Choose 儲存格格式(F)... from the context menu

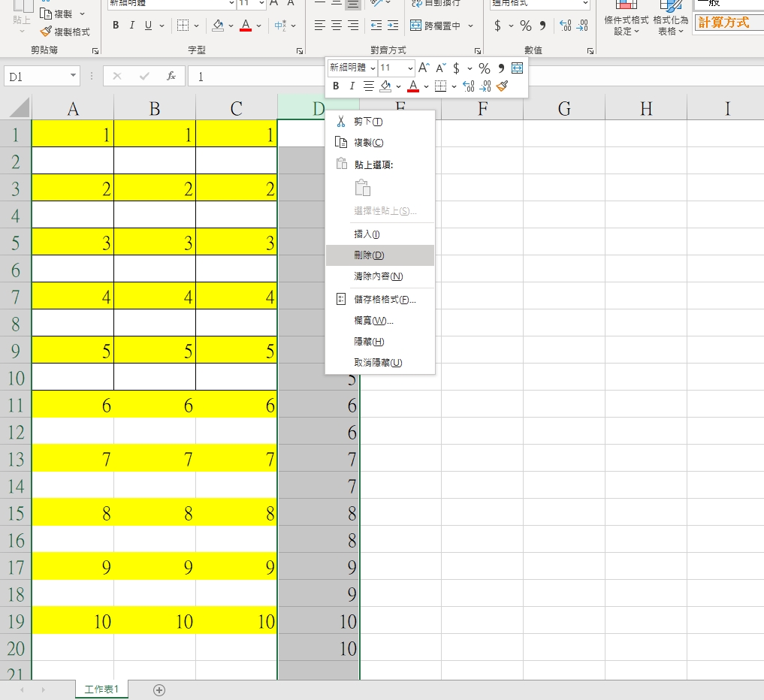(380, 299)
